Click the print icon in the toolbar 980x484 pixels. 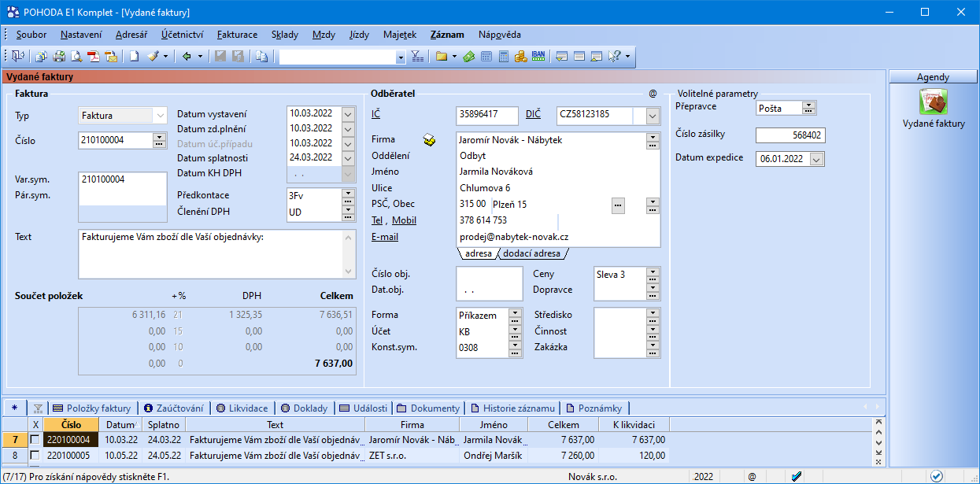pos(59,56)
